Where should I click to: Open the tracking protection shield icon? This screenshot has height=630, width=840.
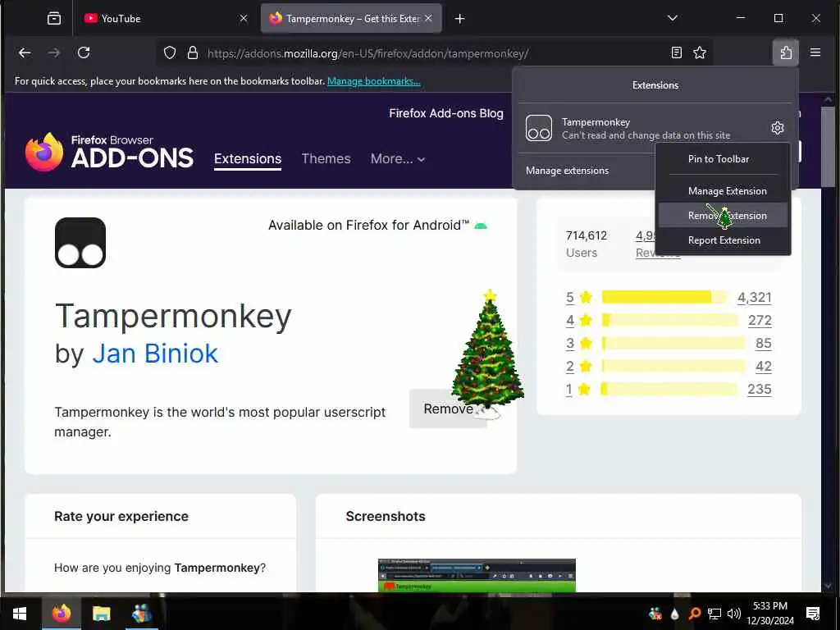pos(170,52)
